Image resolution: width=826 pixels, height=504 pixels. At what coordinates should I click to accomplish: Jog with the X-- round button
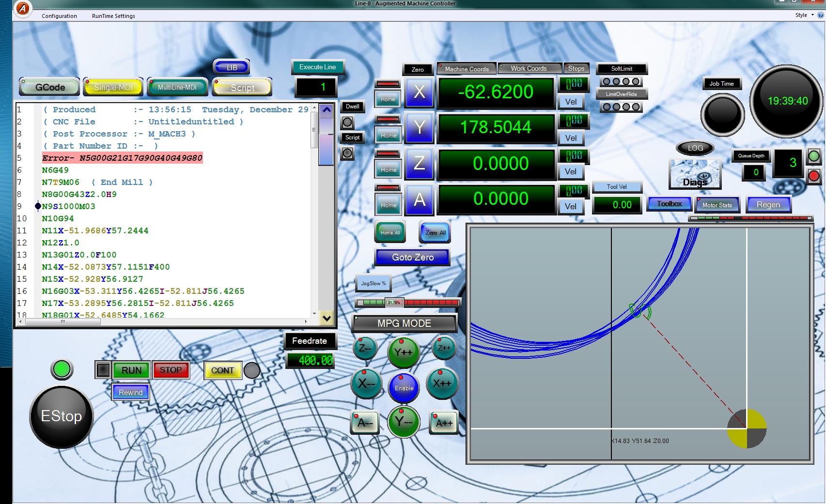(366, 383)
